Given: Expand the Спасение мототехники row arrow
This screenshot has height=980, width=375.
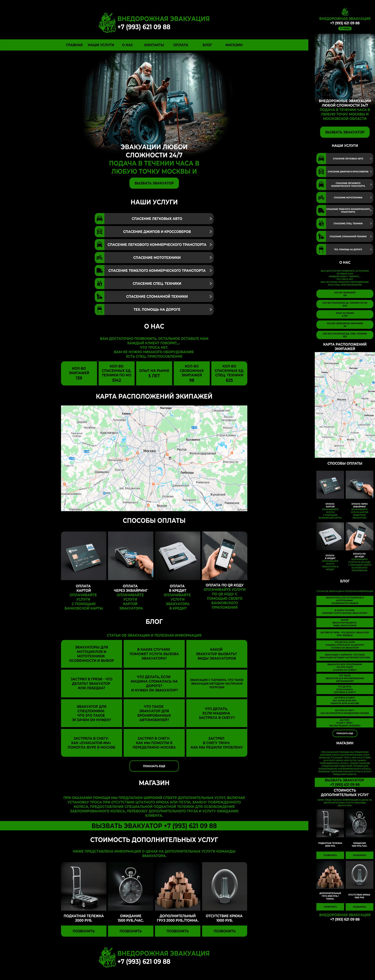Looking at the screenshot, I should [x=211, y=257].
